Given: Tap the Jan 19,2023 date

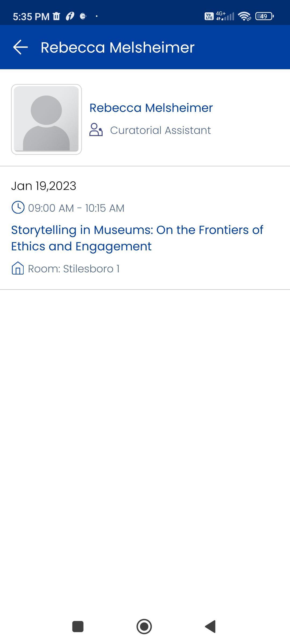Looking at the screenshot, I should 44,186.
